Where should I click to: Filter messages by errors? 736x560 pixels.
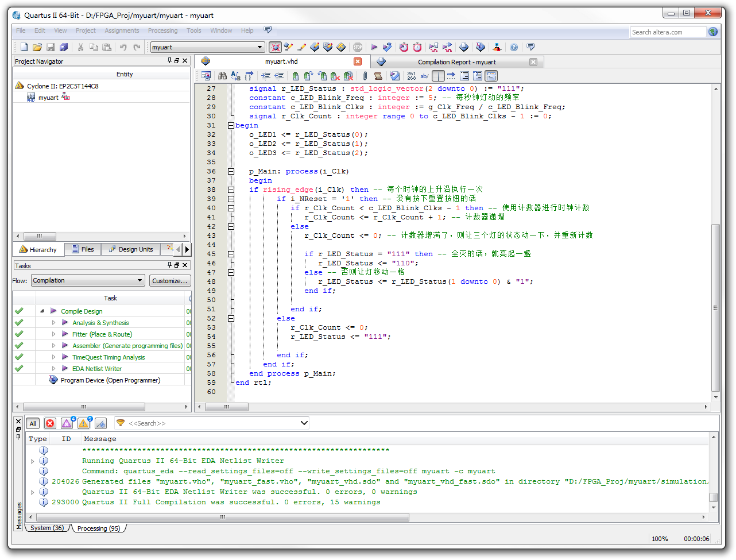point(50,424)
